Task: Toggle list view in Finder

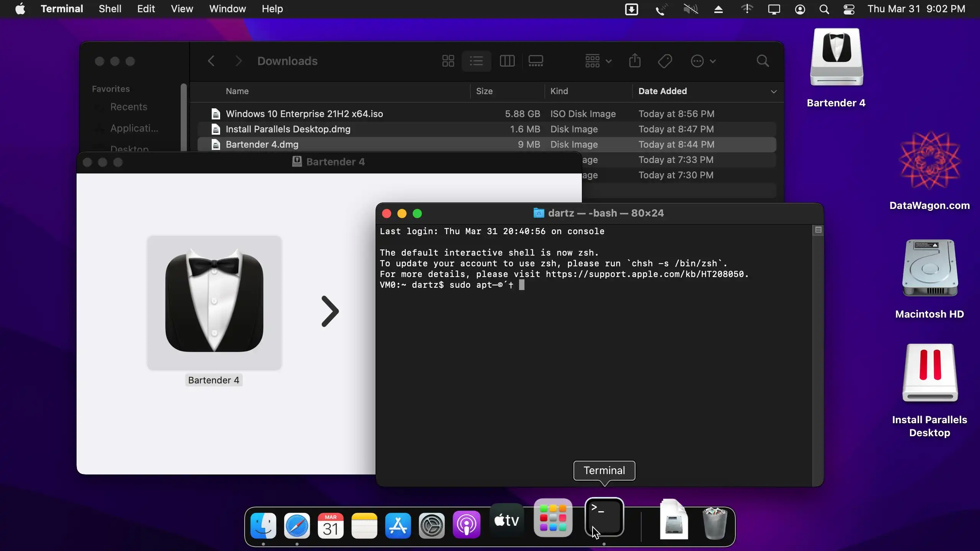Action: click(477, 61)
